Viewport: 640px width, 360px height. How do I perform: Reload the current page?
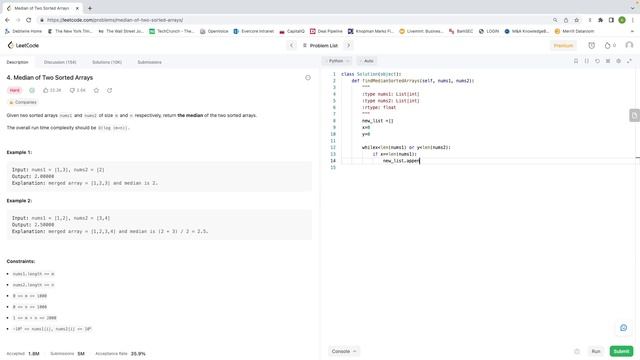(29, 20)
